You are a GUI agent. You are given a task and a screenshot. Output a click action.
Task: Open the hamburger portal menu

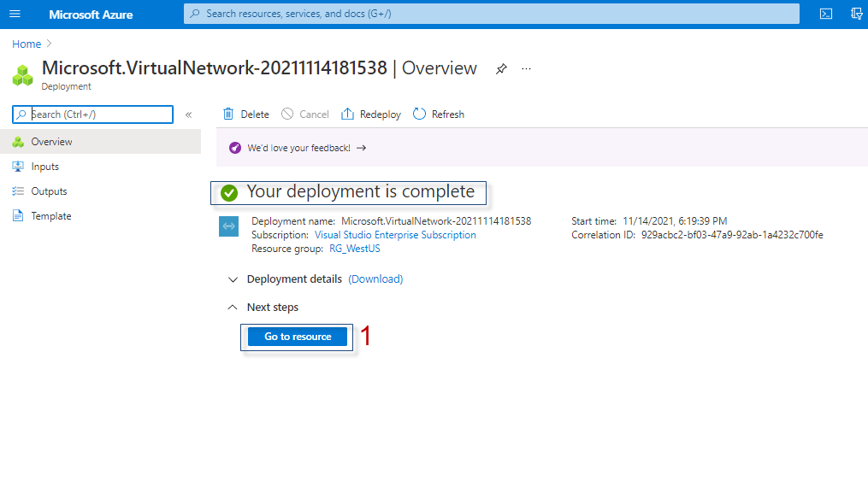(x=15, y=14)
